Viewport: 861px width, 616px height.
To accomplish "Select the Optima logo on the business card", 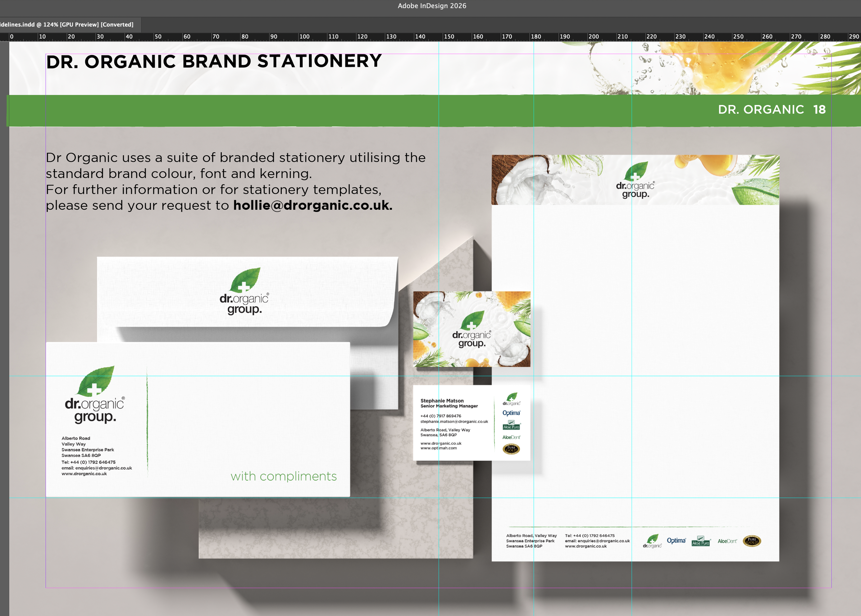I will (x=511, y=413).
